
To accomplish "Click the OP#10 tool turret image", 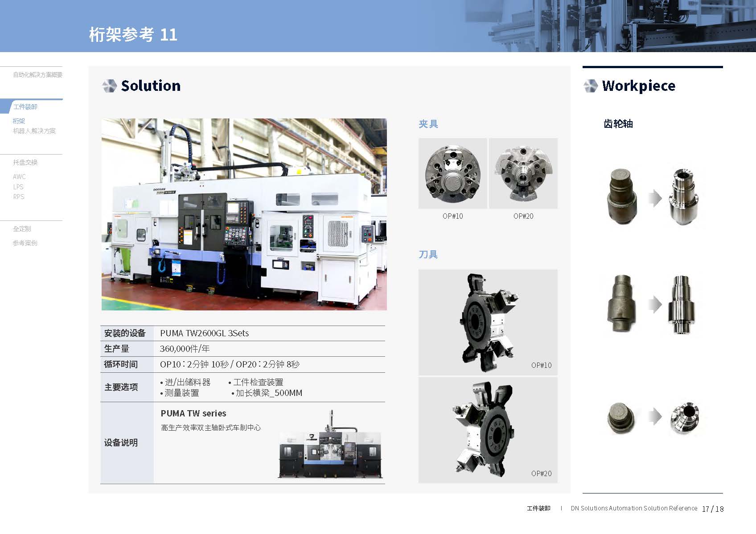I will (x=488, y=322).
